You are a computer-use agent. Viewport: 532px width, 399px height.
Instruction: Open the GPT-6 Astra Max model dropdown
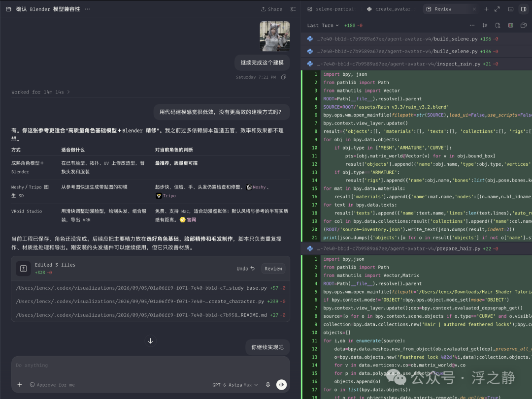click(235, 385)
